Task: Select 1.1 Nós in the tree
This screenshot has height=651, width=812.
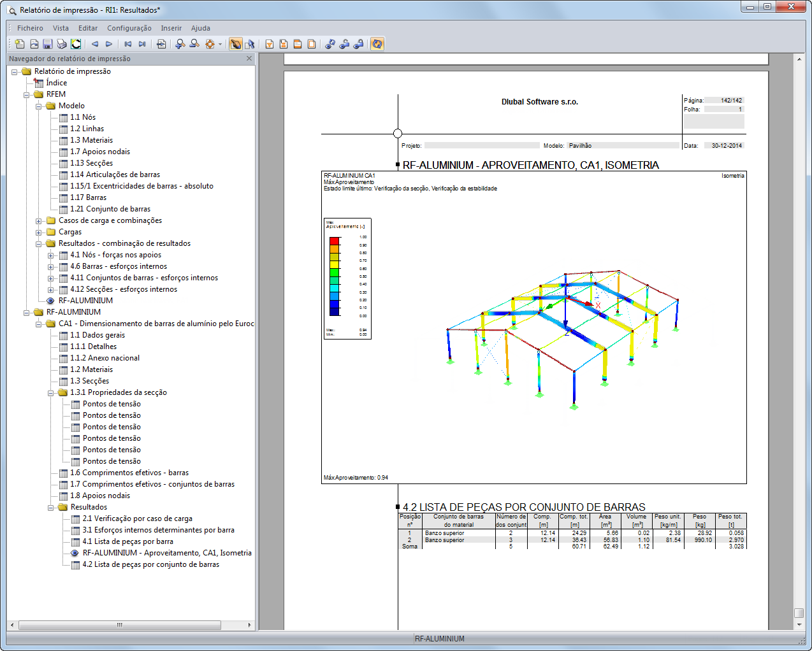Action: click(x=83, y=117)
